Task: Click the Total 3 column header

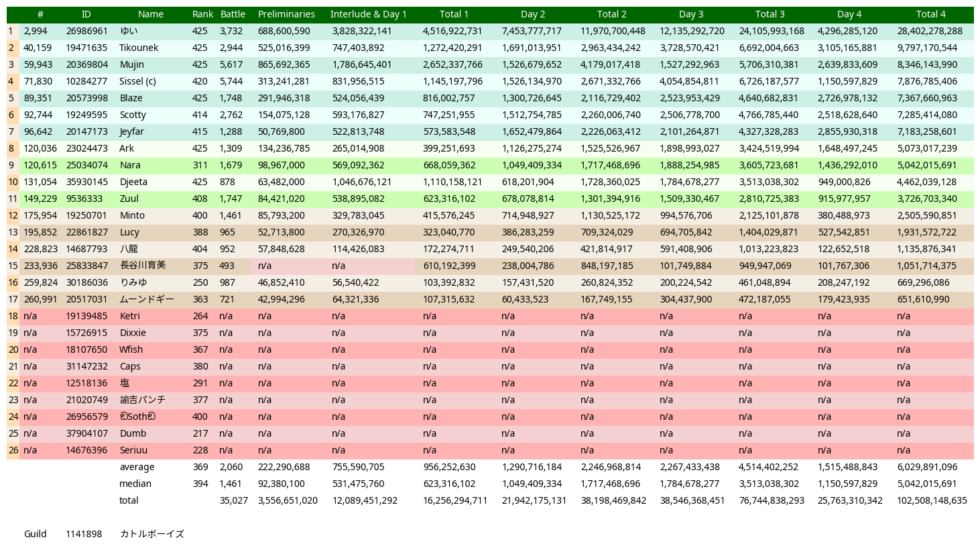Action: click(770, 14)
